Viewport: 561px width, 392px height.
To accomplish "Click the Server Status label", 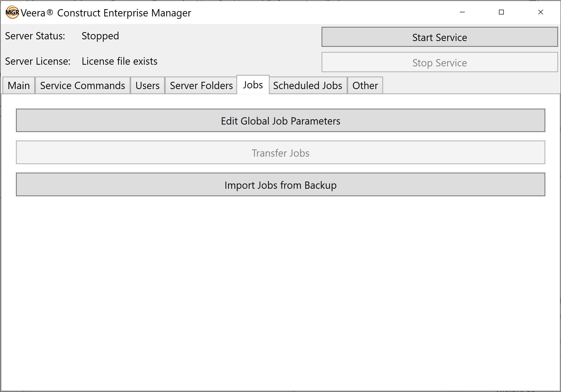I will [x=35, y=36].
